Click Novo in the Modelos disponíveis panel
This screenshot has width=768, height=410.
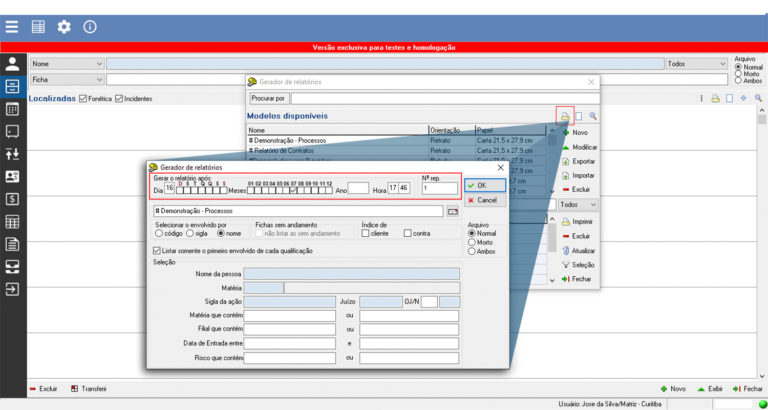[x=576, y=133]
